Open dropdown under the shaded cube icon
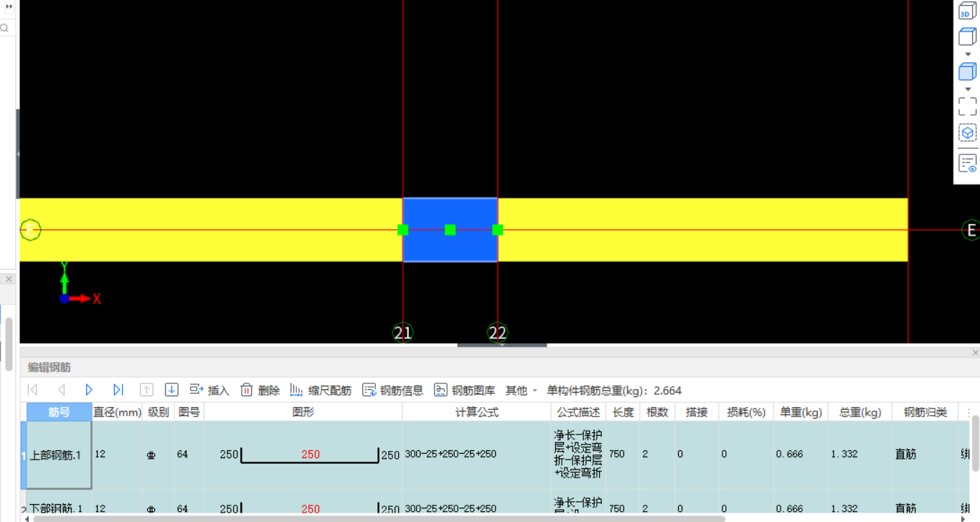 point(968,90)
